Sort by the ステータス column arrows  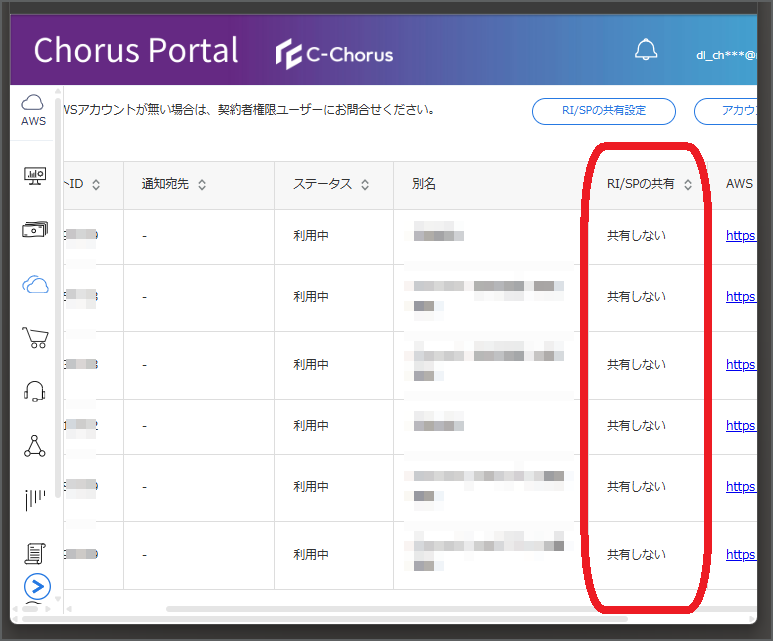tap(365, 185)
